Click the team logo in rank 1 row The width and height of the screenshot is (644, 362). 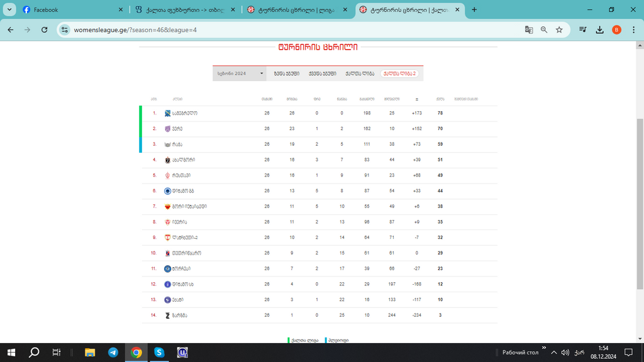pyautogui.click(x=167, y=113)
